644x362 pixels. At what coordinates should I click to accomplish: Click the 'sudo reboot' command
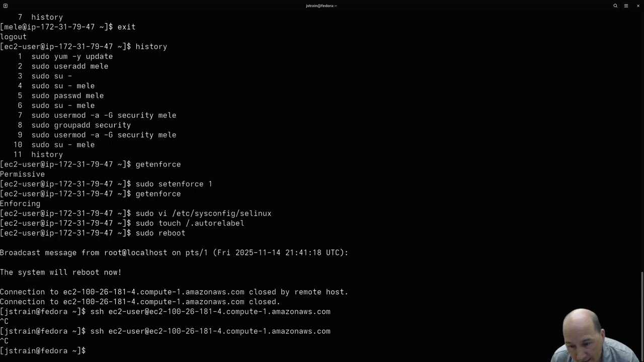(x=160, y=233)
